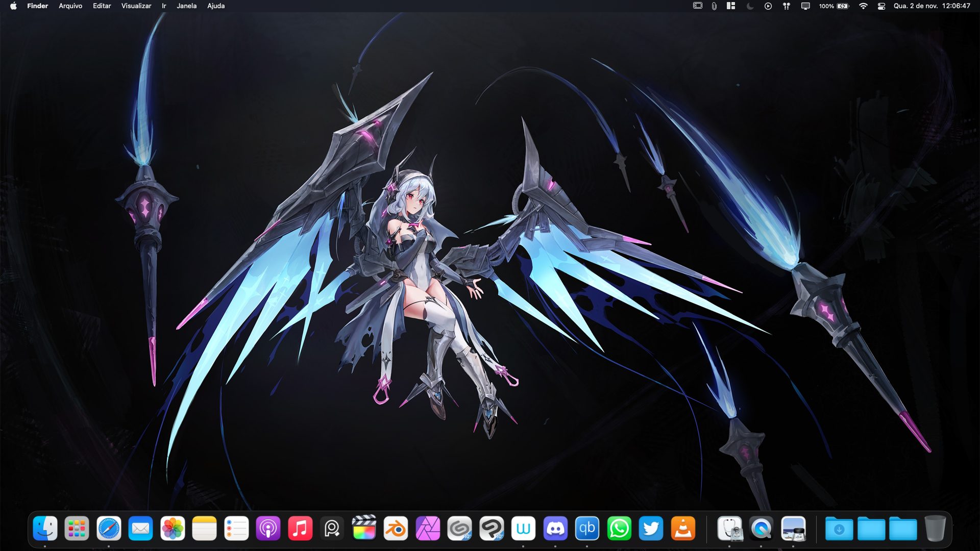Image resolution: width=980 pixels, height=551 pixels.
Task: Open the Photos app in the dock
Action: [x=173, y=529]
